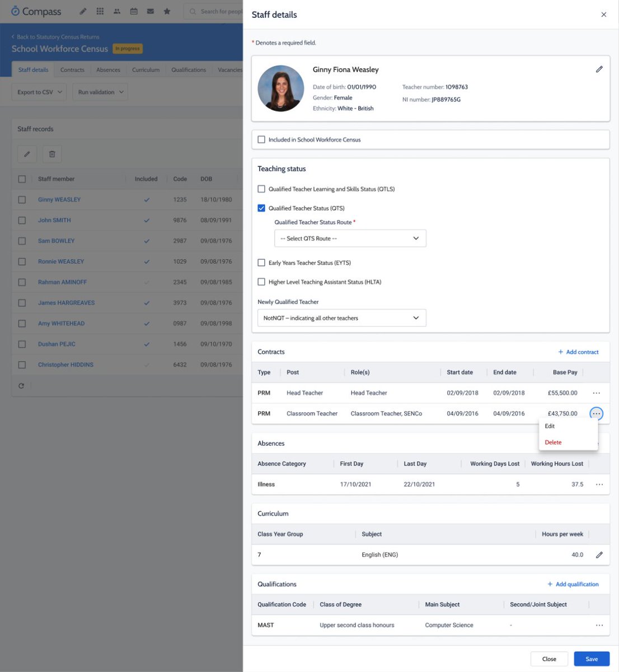The width and height of the screenshot is (619, 672).
Task: Click the star favorites icon
Action: tap(167, 11)
